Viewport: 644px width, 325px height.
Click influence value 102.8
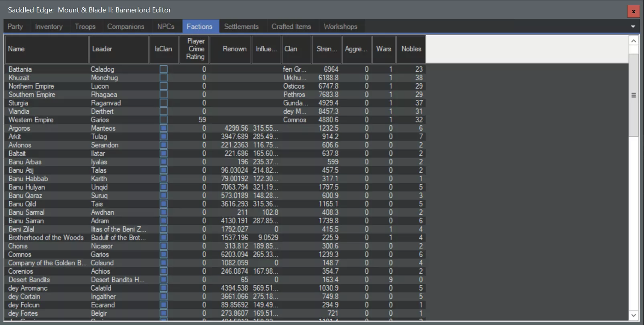(x=270, y=212)
